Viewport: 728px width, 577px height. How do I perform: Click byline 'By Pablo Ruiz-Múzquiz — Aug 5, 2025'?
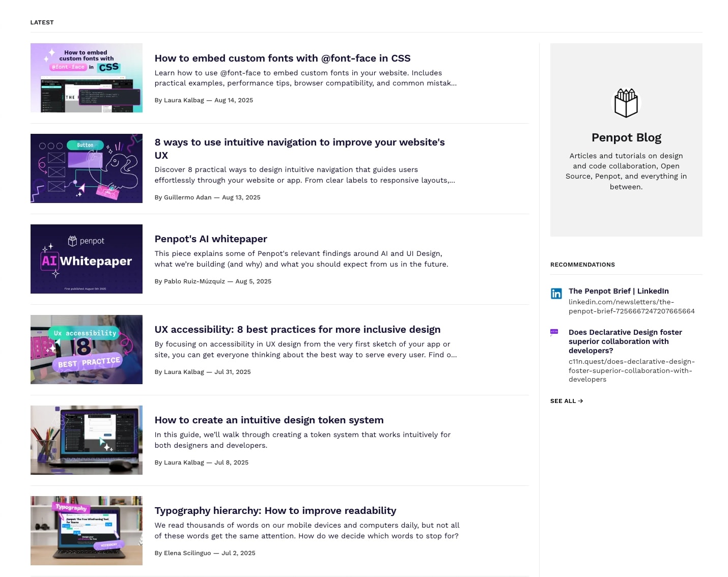click(x=213, y=281)
